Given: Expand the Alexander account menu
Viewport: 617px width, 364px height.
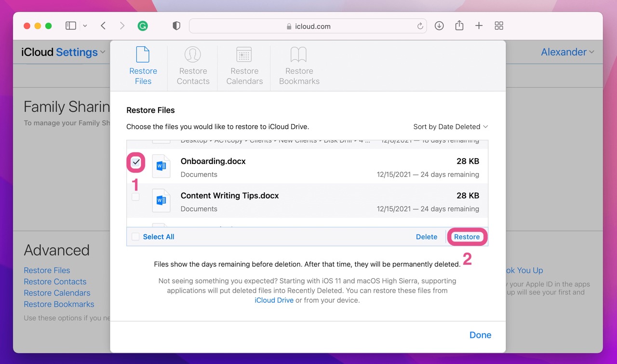Looking at the screenshot, I should pyautogui.click(x=567, y=52).
